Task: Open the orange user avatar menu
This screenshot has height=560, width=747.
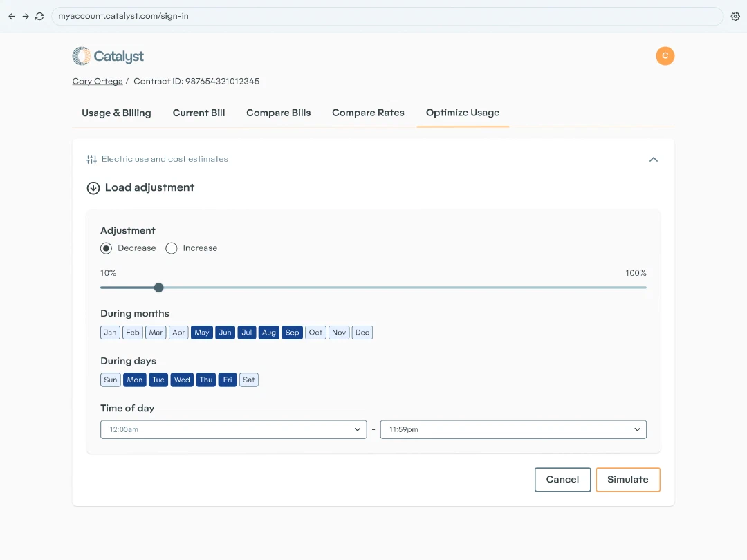Action: click(x=665, y=56)
